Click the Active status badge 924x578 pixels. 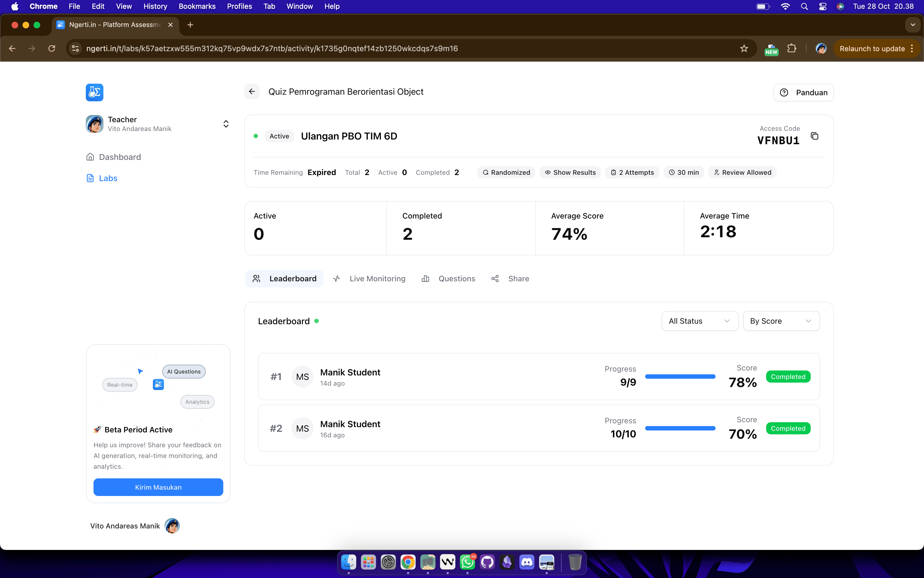coord(279,136)
